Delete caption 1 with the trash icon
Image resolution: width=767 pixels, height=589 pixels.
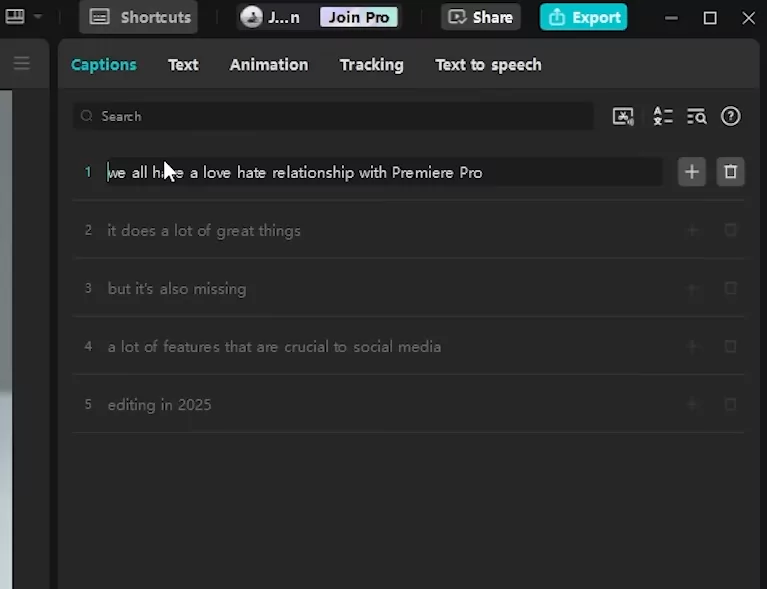click(730, 172)
